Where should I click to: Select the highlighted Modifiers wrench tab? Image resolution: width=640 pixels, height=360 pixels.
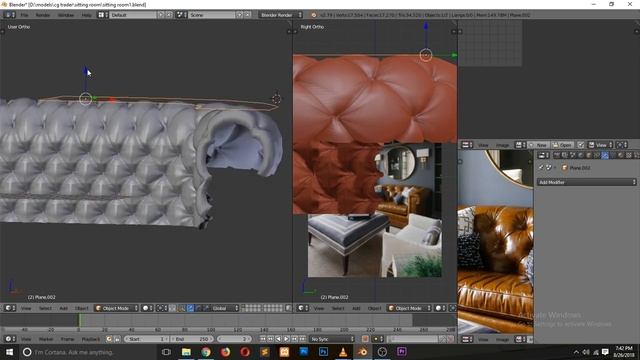(x=604, y=155)
